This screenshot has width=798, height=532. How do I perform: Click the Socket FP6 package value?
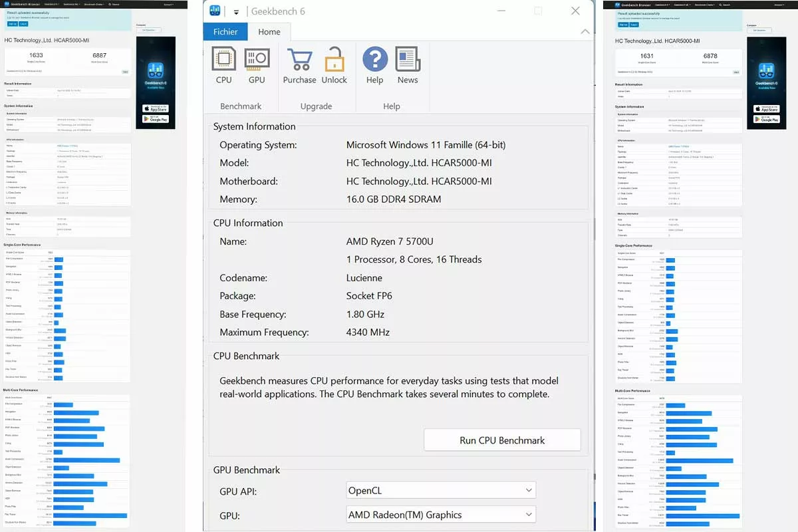(x=369, y=296)
